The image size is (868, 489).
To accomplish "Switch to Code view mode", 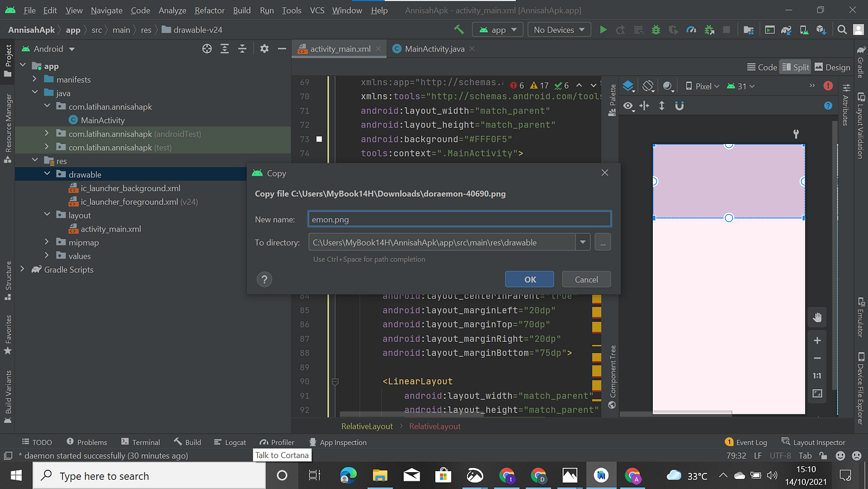I will [x=761, y=66].
